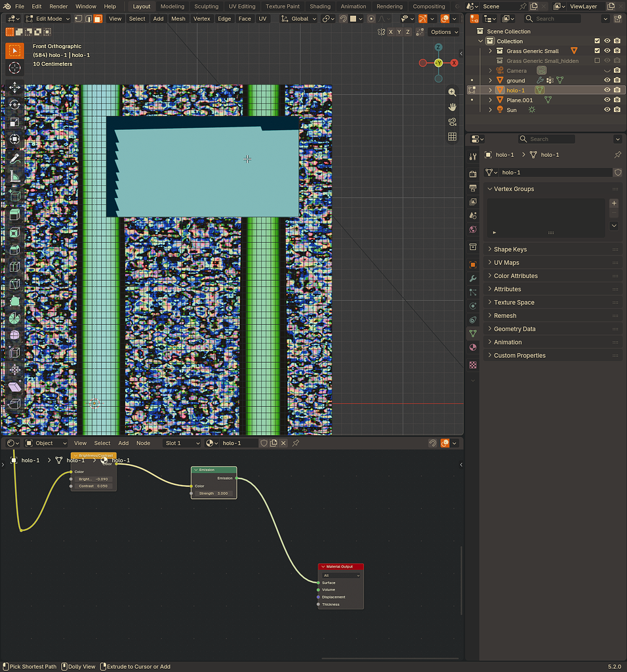Disable Plane.001 render camera icon
Screen dimensions: 627x672
coord(617,100)
